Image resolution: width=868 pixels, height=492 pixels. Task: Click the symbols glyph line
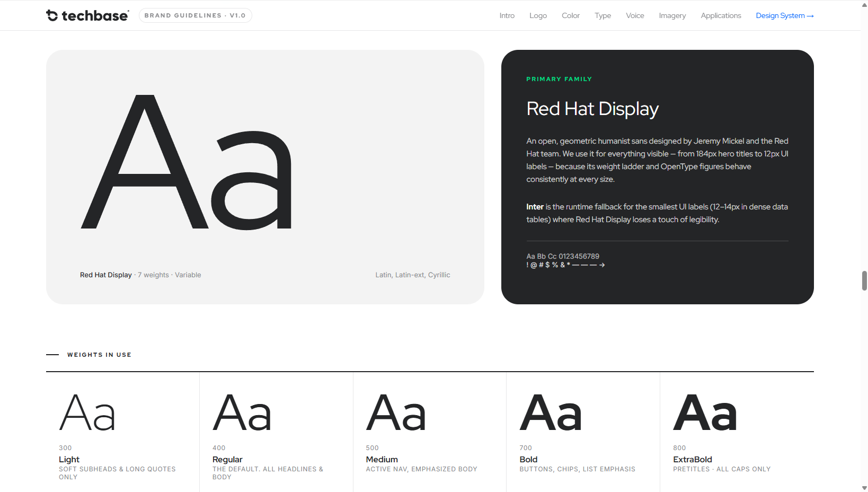click(x=565, y=265)
